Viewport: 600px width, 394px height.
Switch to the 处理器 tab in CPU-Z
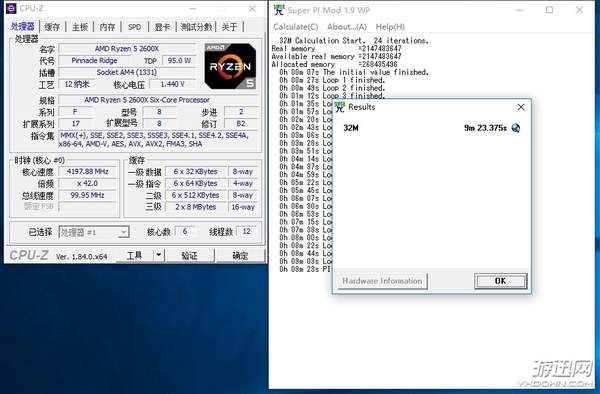[x=23, y=26]
